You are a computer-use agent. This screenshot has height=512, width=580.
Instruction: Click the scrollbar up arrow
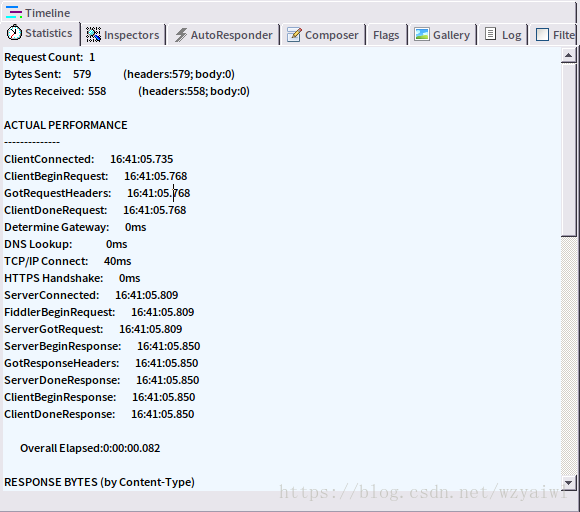(x=569, y=55)
